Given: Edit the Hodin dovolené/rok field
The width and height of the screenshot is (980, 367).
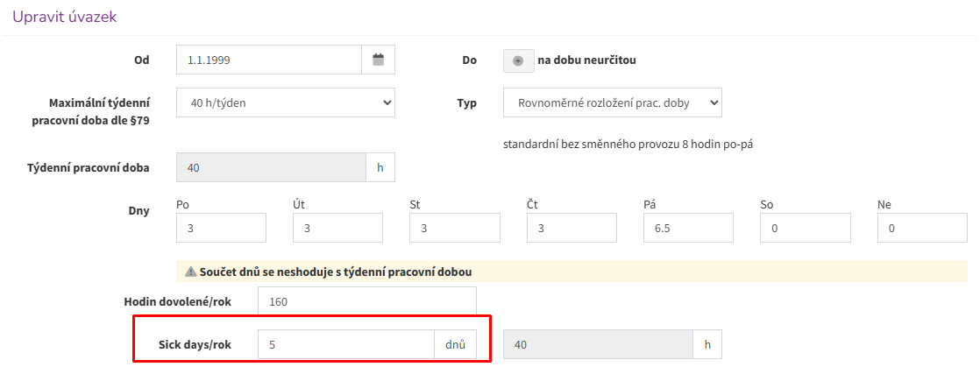Looking at the screenshot, I should pyautogui.click(x=367, y=301).
